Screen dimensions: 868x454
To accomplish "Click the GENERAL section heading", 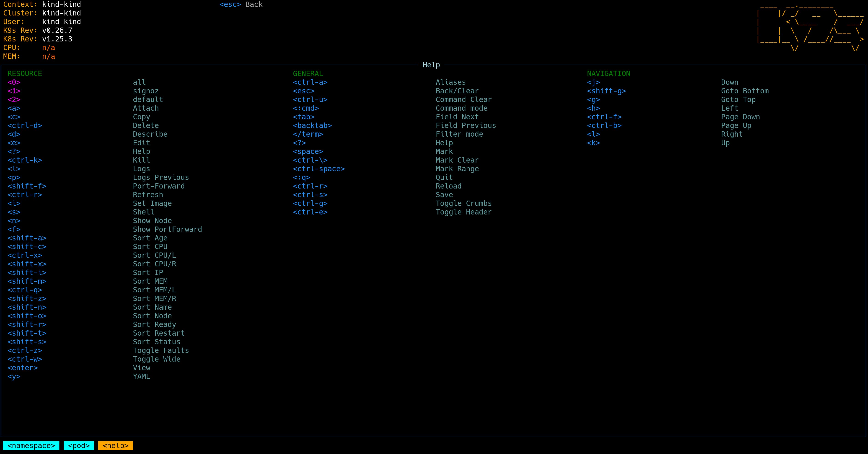I will pyautogui.click(x=308, y=74).
